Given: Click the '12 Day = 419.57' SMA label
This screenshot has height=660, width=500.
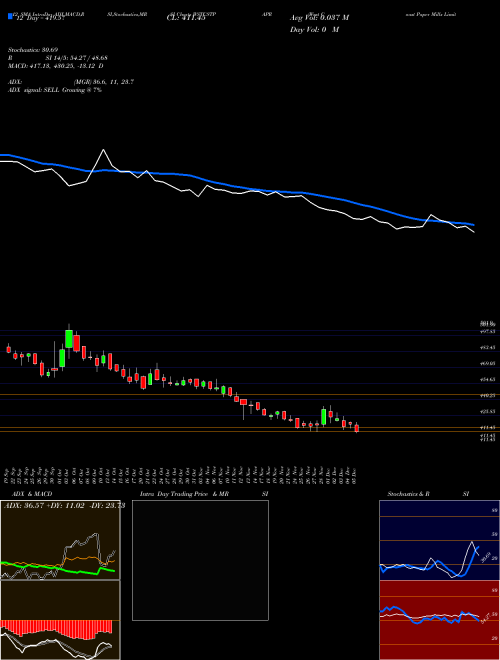Looking at the screenshot, I should [40, 18].
